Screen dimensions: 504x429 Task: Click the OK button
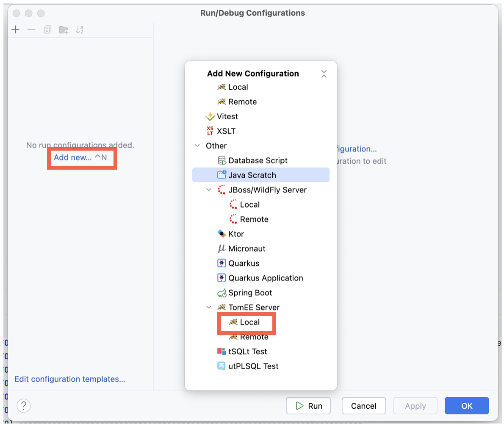[467, 406]
